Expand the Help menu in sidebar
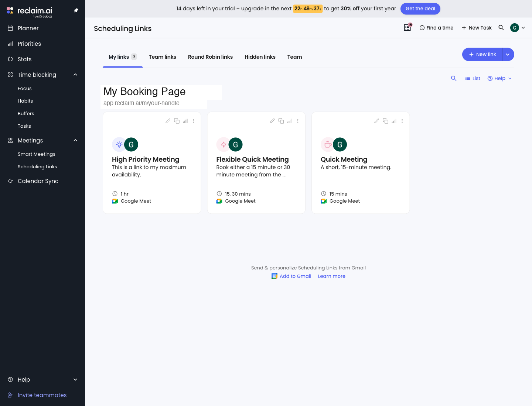 tap(42, 379)
